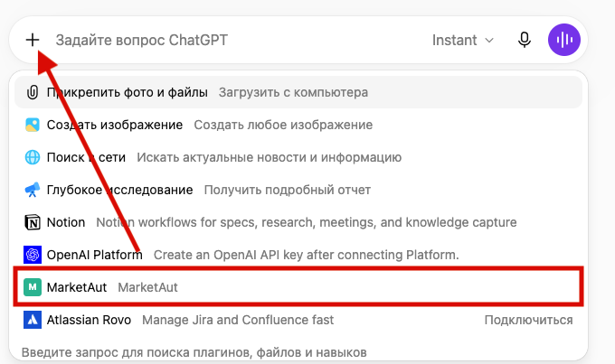The width and height of the screenshot is (615, 364).
Task: Click the plus attachment button
Action: tap(33, 40)
